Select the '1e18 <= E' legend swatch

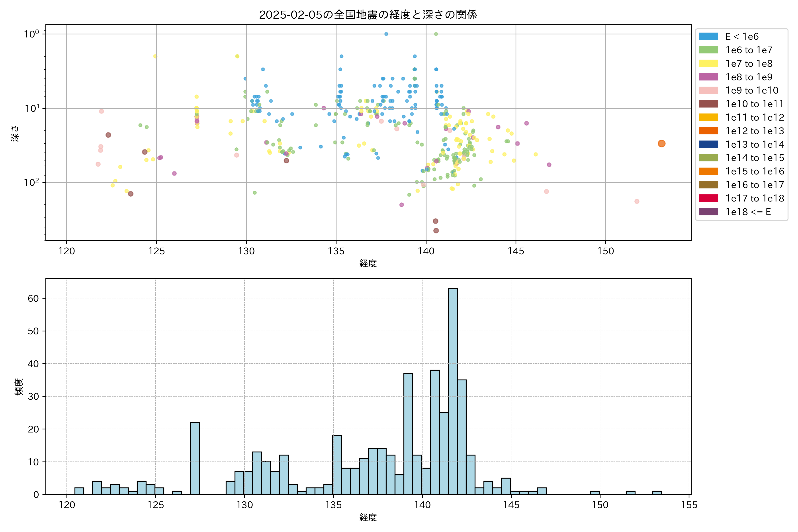(x=708, y=212)
